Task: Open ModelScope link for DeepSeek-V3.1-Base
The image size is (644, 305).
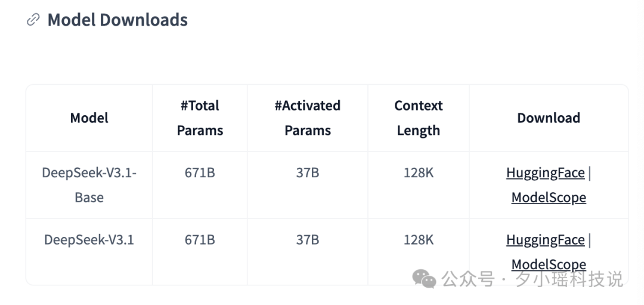Action: click(549, 198)
